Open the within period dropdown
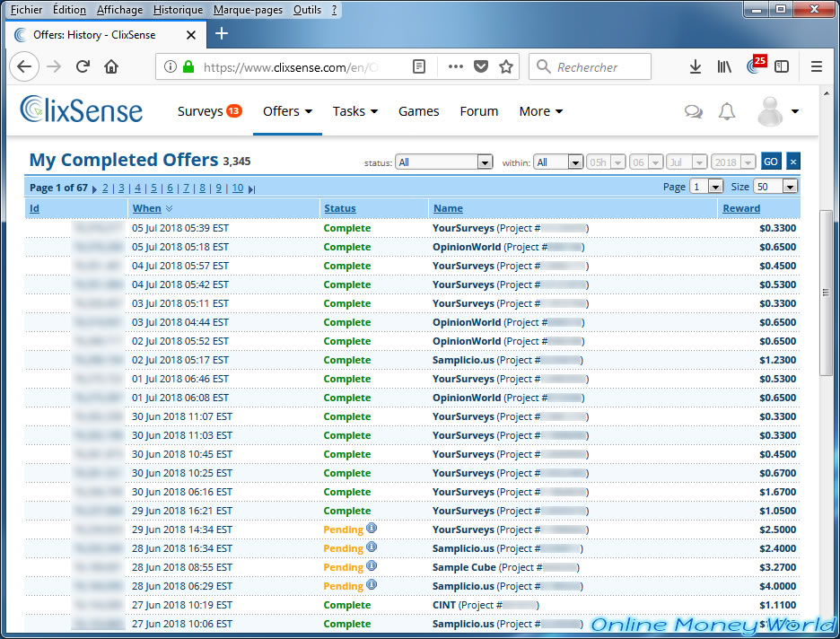Viewport: 840px width, 639px height. pos(558,162)
